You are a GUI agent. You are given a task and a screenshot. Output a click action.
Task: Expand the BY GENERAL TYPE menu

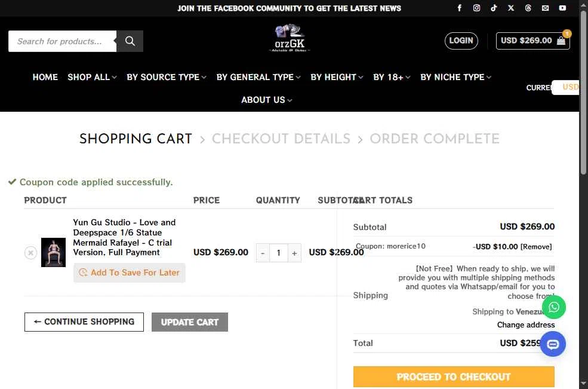click(x=258, y=77)
